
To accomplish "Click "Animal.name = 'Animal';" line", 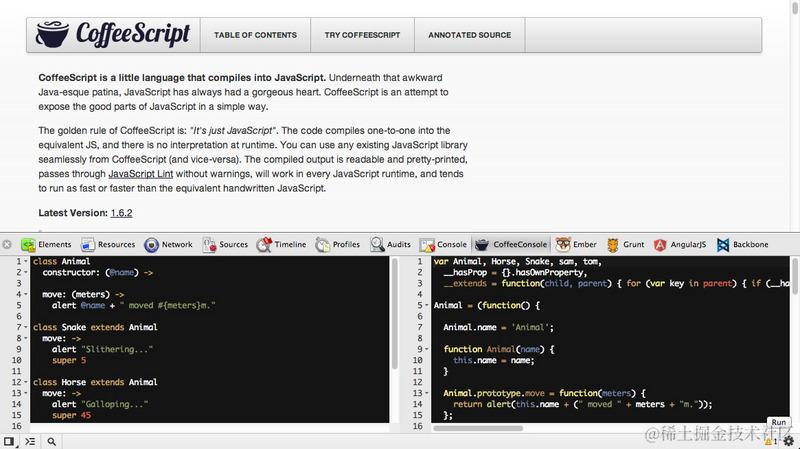I will pyautogui.click(x=498, y=327).
